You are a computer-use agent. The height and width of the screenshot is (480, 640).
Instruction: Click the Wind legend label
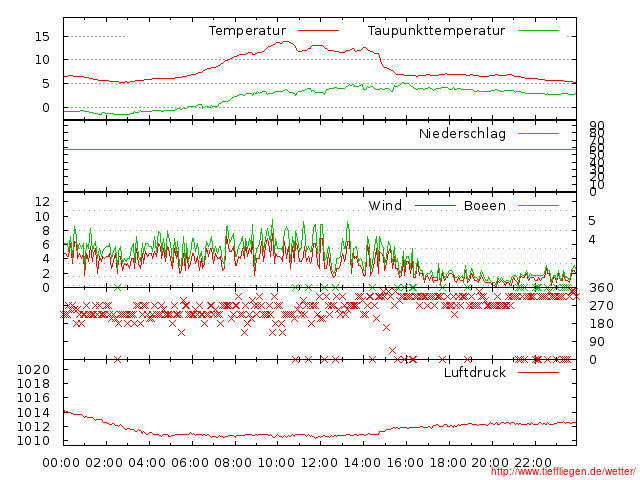385,205
